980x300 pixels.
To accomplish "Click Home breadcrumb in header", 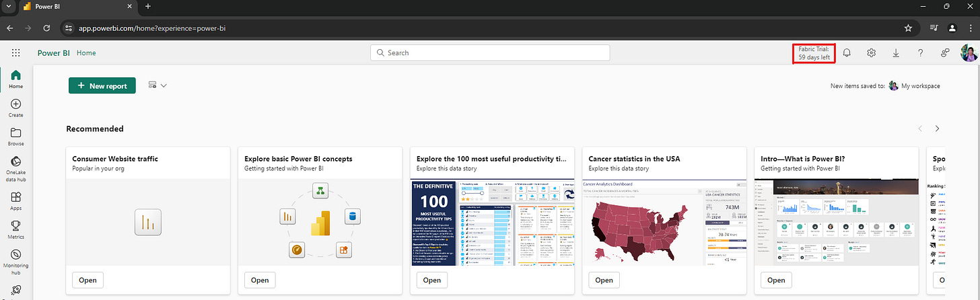I will pyautogui.click(x=86, y=52).
